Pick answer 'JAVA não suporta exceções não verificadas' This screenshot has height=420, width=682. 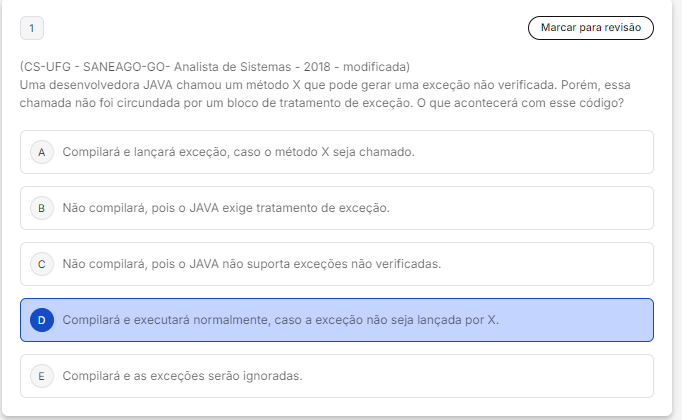pos(251,264)
